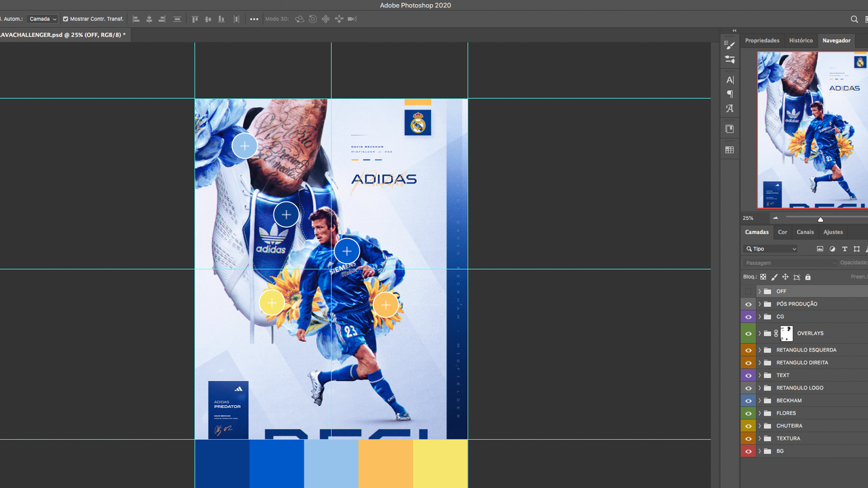This screenshot has width=868, height=488.
Task: Open search with the magnifier icon
Action: 854,19
